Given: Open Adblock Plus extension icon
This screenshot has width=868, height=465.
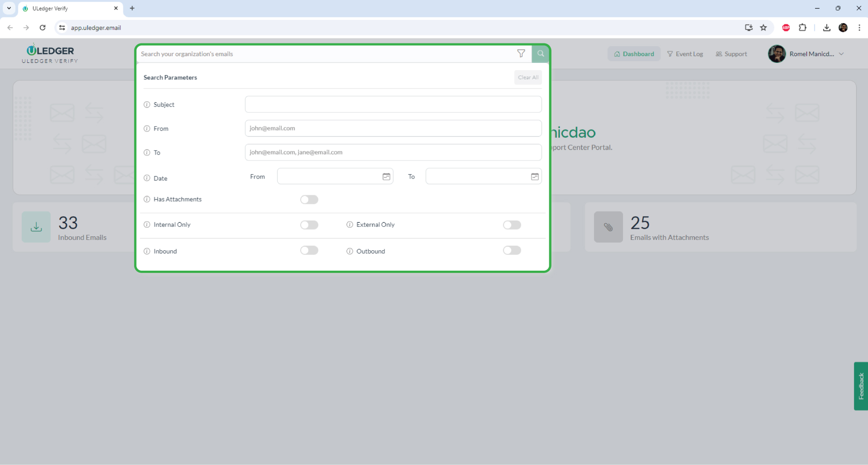Looking at the screenshot, I should [786, 28].
